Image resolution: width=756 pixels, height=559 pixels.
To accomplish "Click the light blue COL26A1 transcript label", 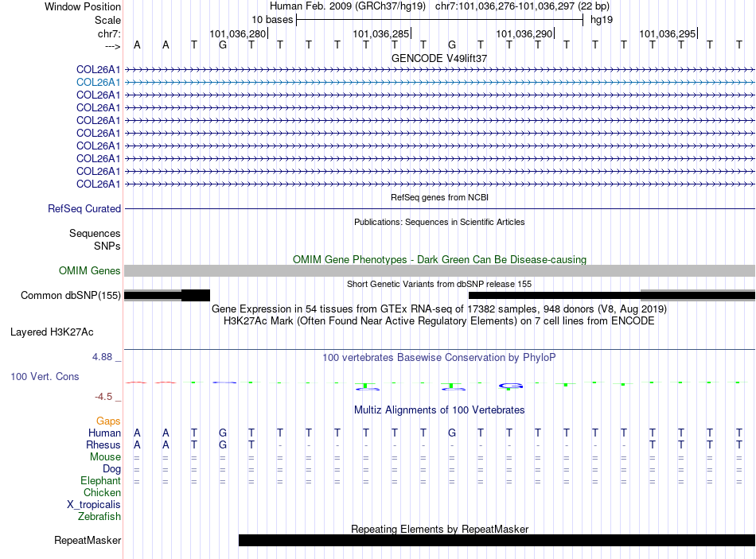I will pyautogui.click(x=98, y=83).
